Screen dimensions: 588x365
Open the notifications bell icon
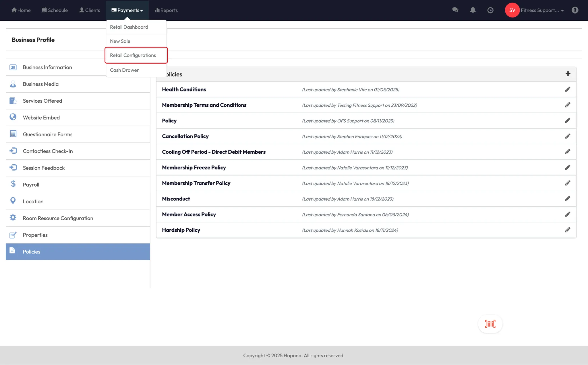(x=473, y=10)
